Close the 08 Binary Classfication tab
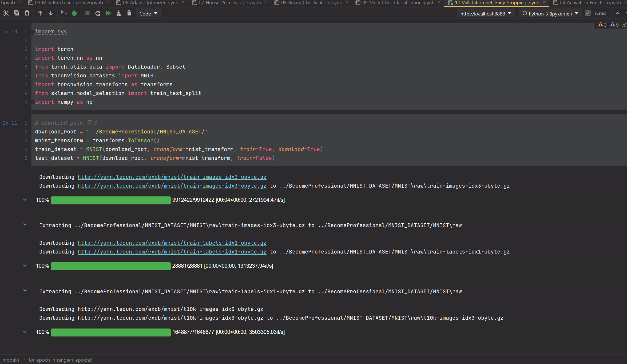This screenshot has height=364, width=627. [347, 2]
